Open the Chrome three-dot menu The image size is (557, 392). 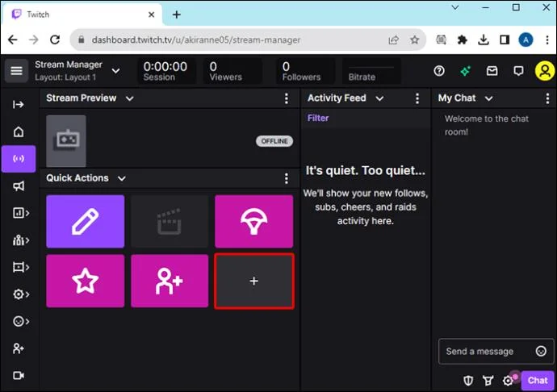click(x=547, y=40)
